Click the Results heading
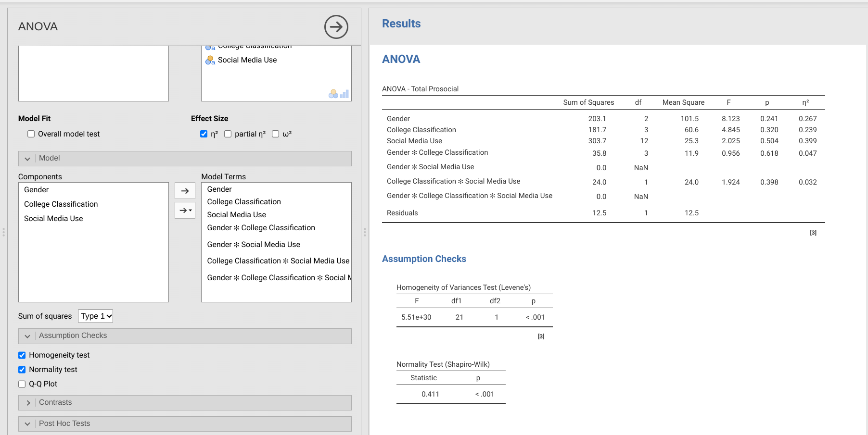 (x=401, y=24)
